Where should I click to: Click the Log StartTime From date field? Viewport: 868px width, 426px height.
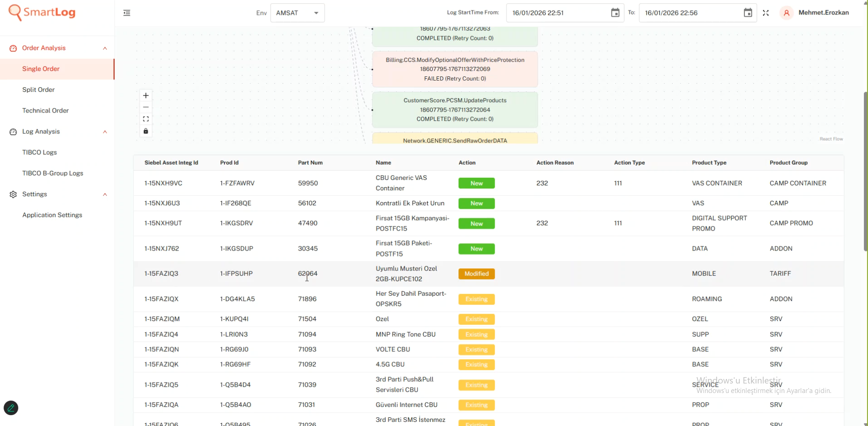pos(565,13)
